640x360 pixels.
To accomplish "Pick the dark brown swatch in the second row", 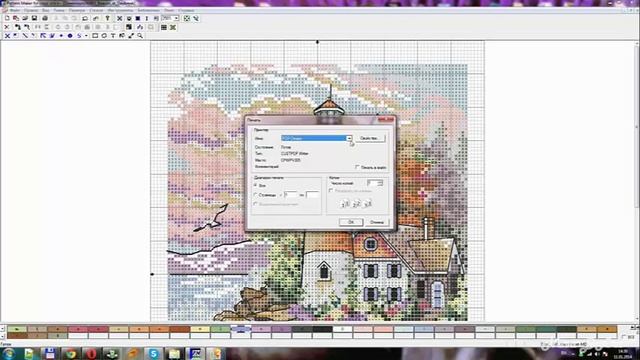I will (x=17, y=336).
